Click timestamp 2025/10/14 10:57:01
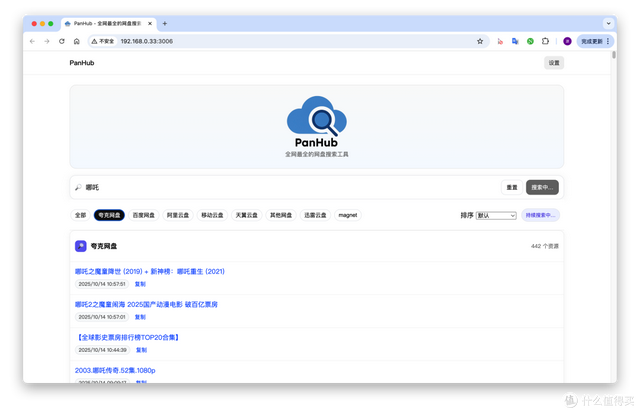The image size is (640, 414). click(102, 317)
